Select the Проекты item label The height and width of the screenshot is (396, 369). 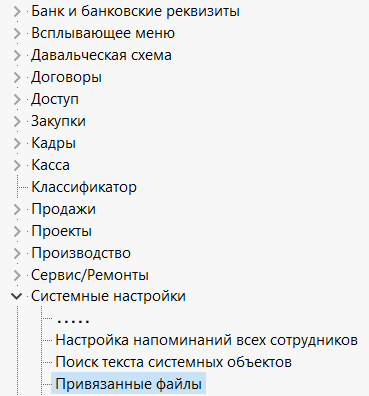coord(61,231)
